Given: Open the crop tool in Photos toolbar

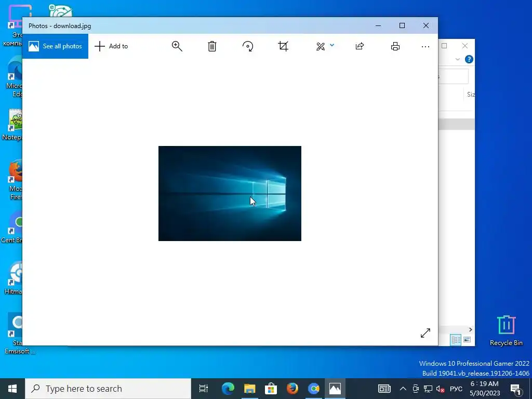Looking at the screenshot, I should 283,46.
